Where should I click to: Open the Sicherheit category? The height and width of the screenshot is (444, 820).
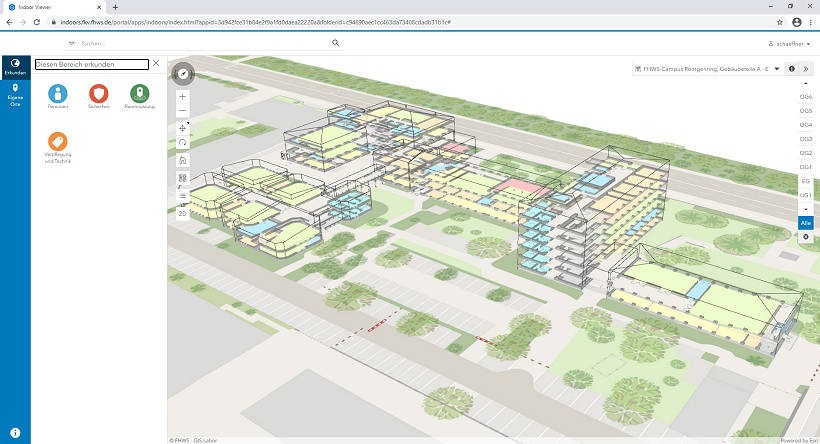(98, 94)
